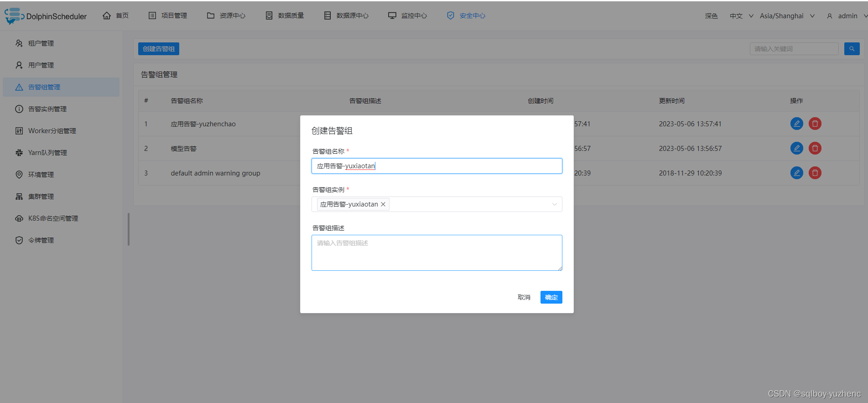Open 数据质量 in top navigation

point(285,15)
